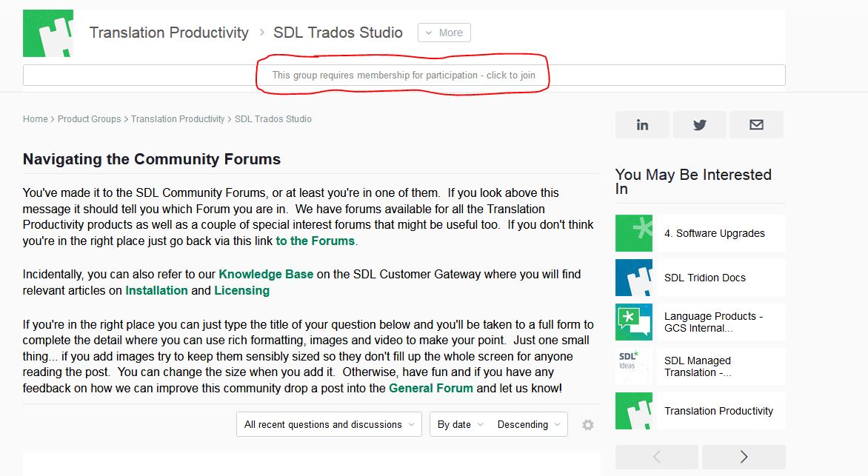This screenshot has height=476, width=868.
Task: Click the Navigating the Community Forums heading
Action: click(152, 159)
